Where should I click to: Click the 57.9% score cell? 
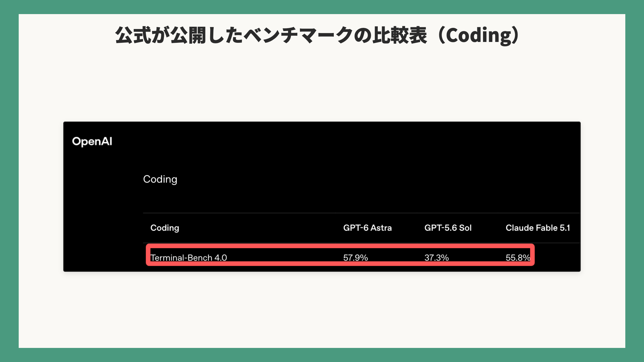click(x=355, y=257)
